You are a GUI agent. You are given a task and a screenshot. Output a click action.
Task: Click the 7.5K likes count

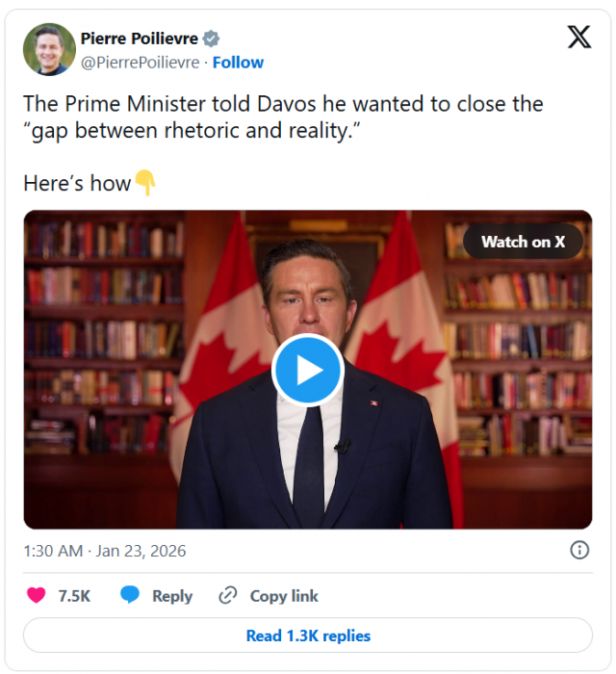click(74, 596)
